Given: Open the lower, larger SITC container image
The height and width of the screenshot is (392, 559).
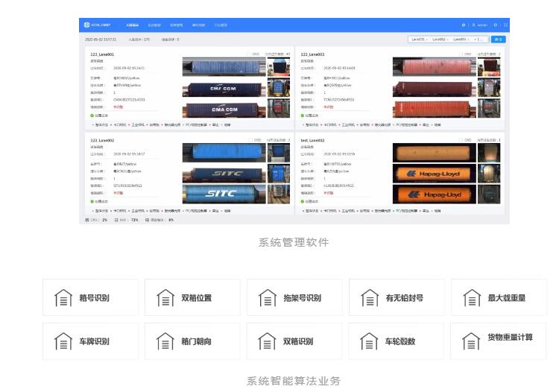Looking at the screenshot, I should [224, 194].
